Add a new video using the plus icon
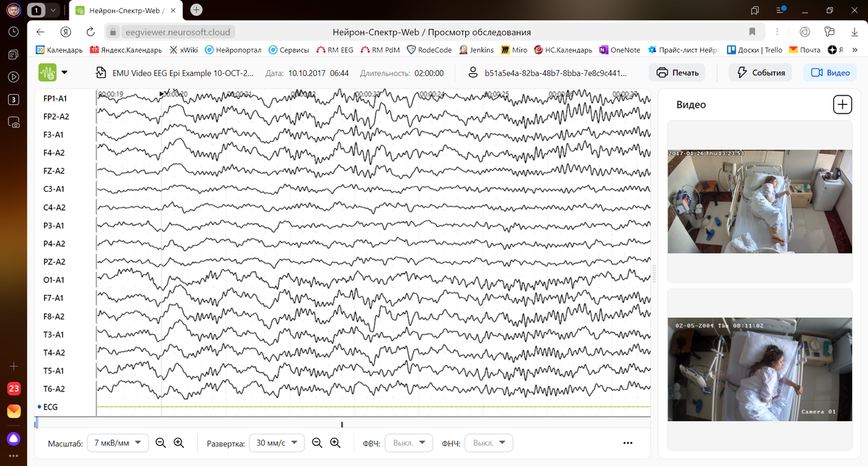868x466 pixels. point(842,104)
